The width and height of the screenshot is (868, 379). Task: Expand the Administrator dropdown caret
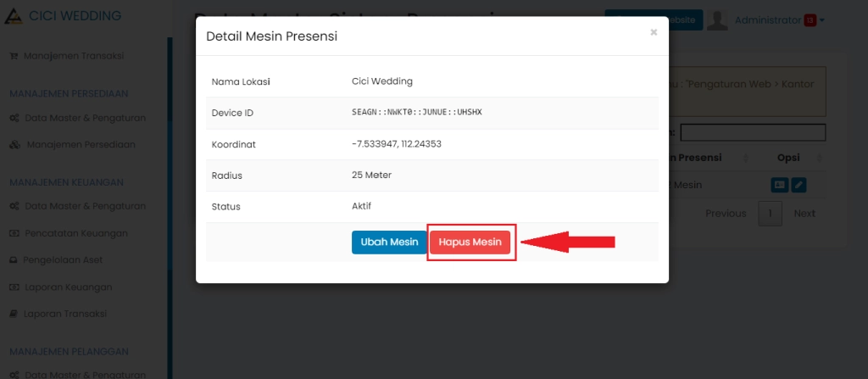822,20
